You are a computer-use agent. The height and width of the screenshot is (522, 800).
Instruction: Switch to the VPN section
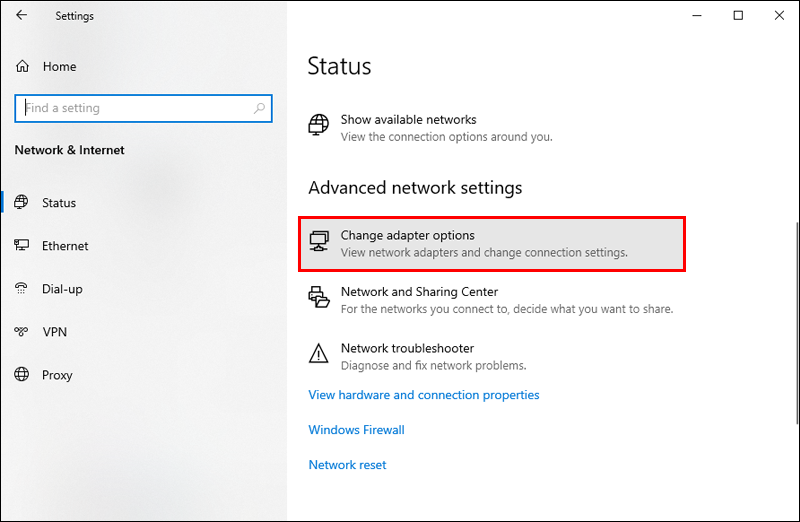click(54, 332)
